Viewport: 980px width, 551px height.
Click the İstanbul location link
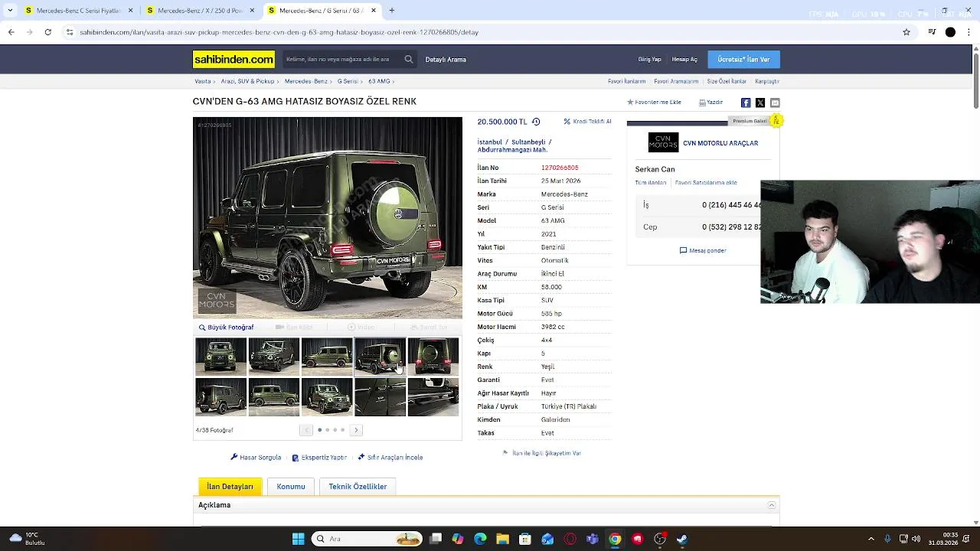click(490, 142)
